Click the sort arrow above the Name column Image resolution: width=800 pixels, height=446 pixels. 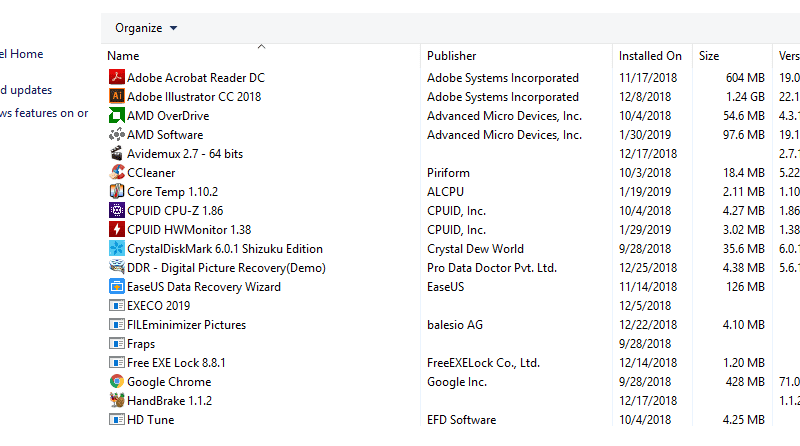261,46
